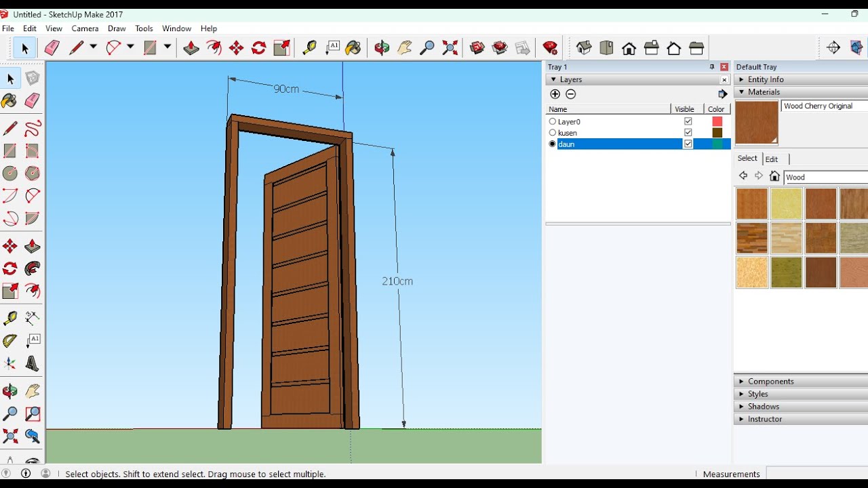The width and height of the screenshot is (868, 488).
Task: Switch to the Edit tab in Materials
Action: tap(772, 159)
